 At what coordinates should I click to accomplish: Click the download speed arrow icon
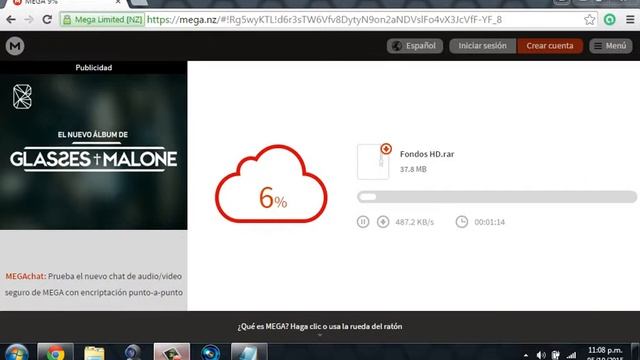tap(383, 222)
